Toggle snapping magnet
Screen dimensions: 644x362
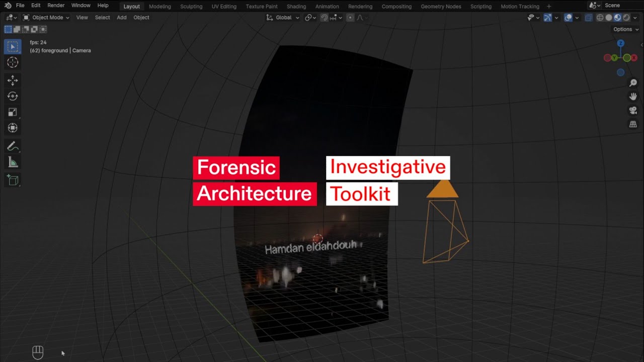(324, 18)
